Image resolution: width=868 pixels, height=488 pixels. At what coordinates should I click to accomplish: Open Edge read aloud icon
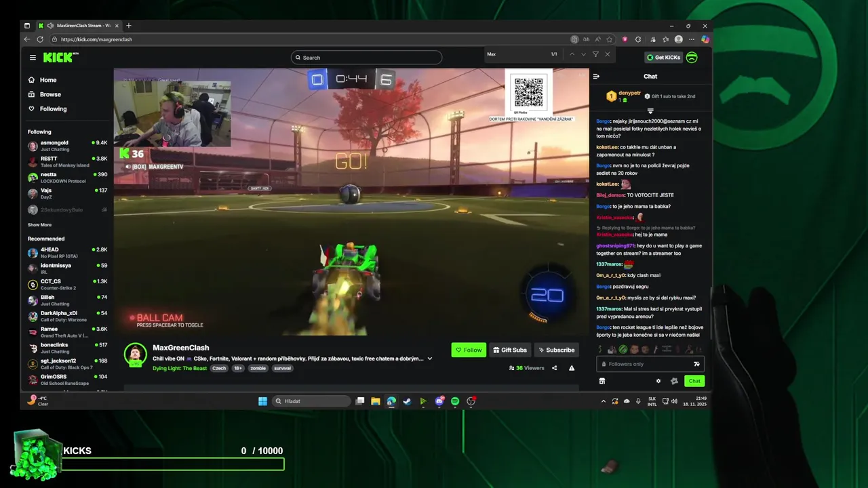[x=597, y=39]
